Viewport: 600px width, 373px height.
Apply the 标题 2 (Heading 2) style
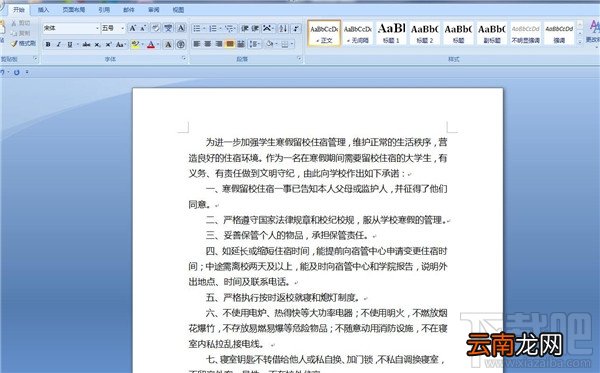coord(424,33)
